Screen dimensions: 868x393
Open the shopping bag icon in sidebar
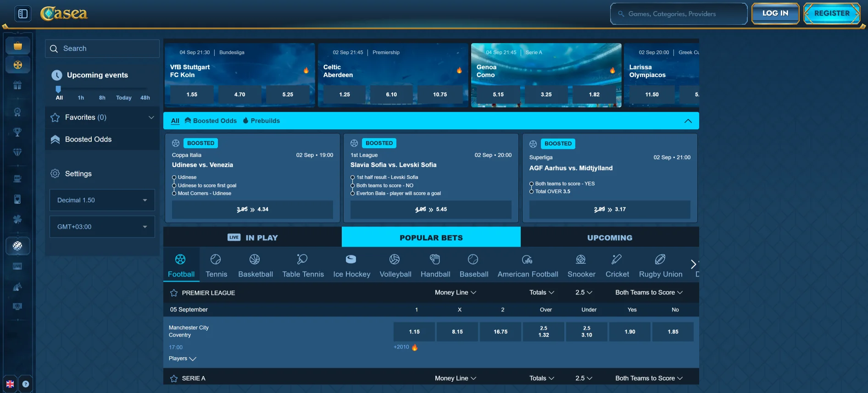(x=18, y=46)
